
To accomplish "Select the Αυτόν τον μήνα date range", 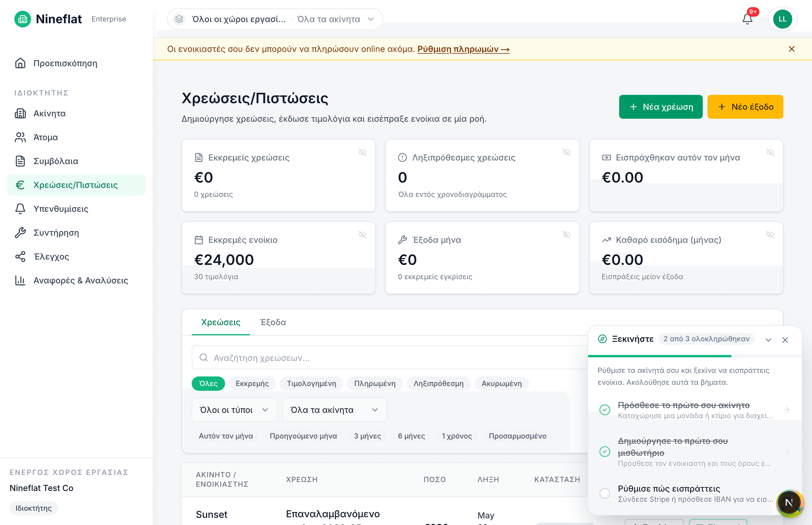I will (226, 436).
